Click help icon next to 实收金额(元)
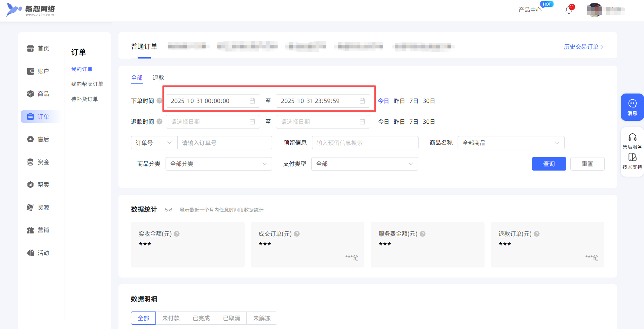The width and height of the screenshot is (644, 329). pos(177,234)
